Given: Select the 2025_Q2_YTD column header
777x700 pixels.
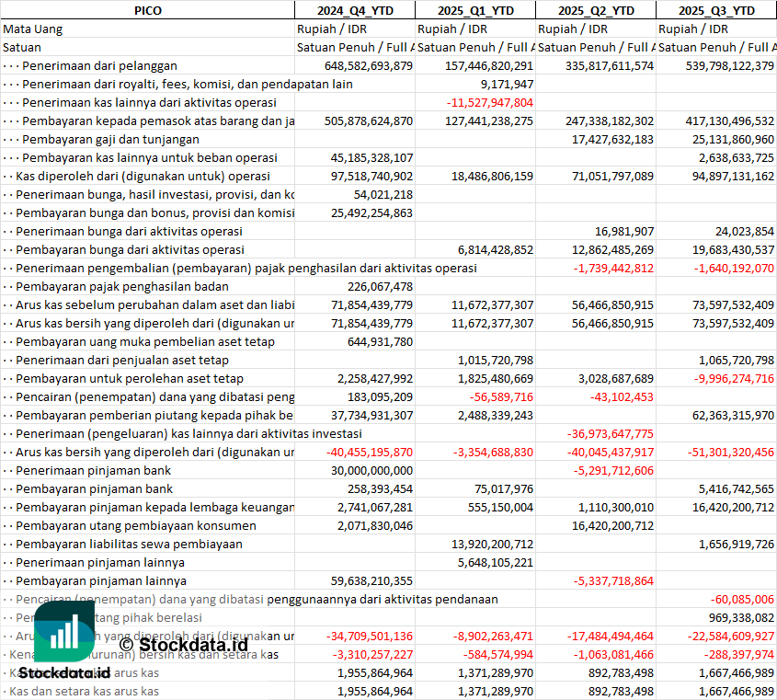Looking at the screenshot, I should 595,10.
